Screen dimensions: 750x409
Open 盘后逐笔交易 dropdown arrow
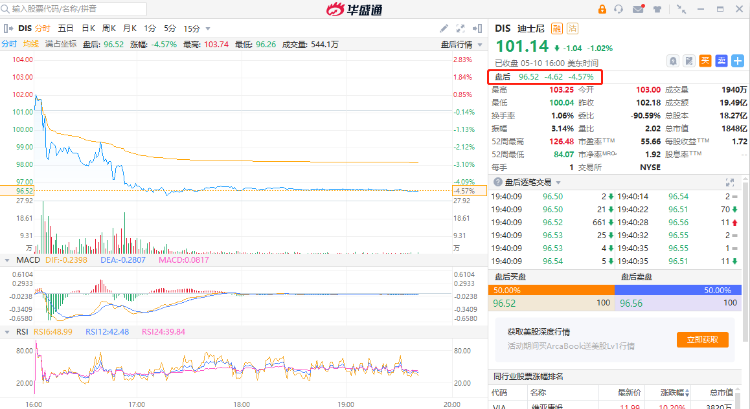[558, 183]
